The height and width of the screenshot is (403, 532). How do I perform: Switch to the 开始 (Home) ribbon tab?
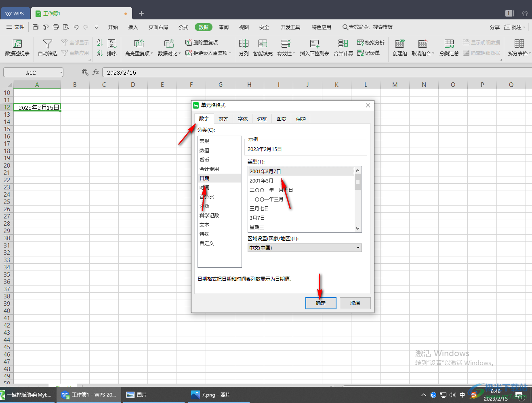(113, 27)
